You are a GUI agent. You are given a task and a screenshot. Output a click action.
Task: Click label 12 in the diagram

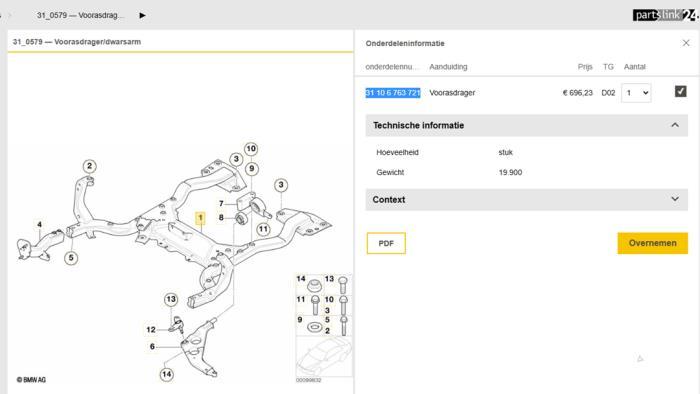(x=151, y=330)
